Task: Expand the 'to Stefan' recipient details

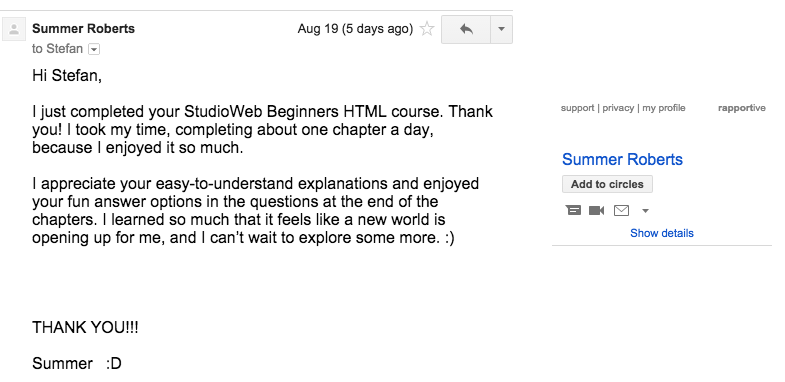Action: (94, 49)
